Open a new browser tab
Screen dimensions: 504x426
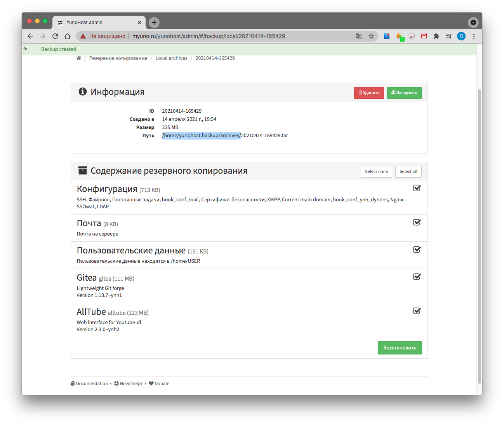154,23
